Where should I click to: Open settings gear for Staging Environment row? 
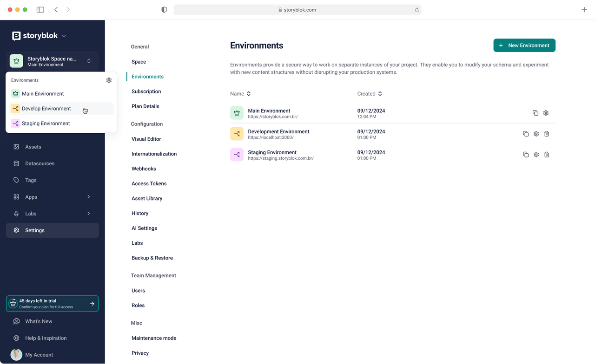pos(536,155)
